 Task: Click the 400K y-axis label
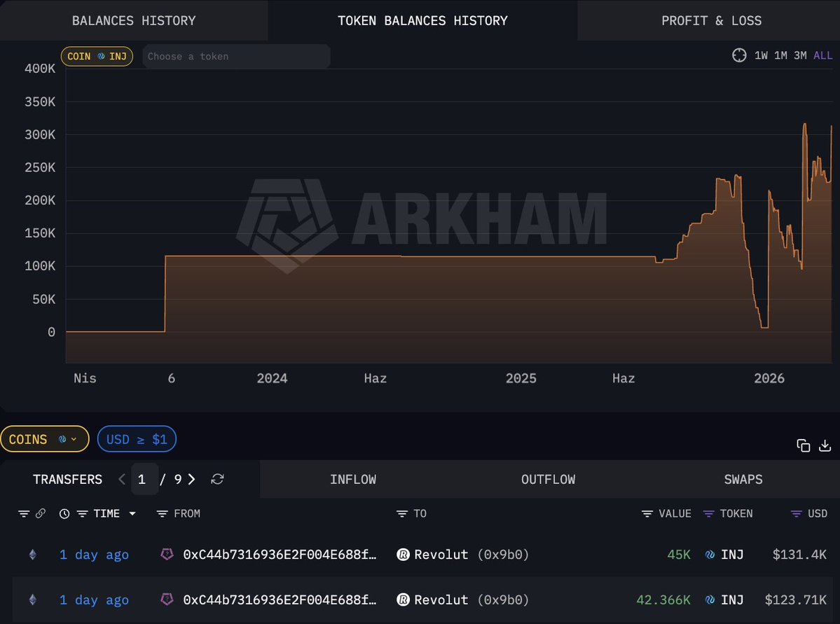(40, 69)
